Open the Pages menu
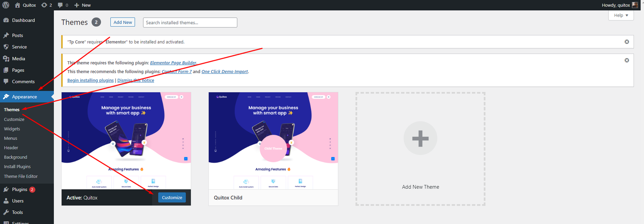 point(18,70)
